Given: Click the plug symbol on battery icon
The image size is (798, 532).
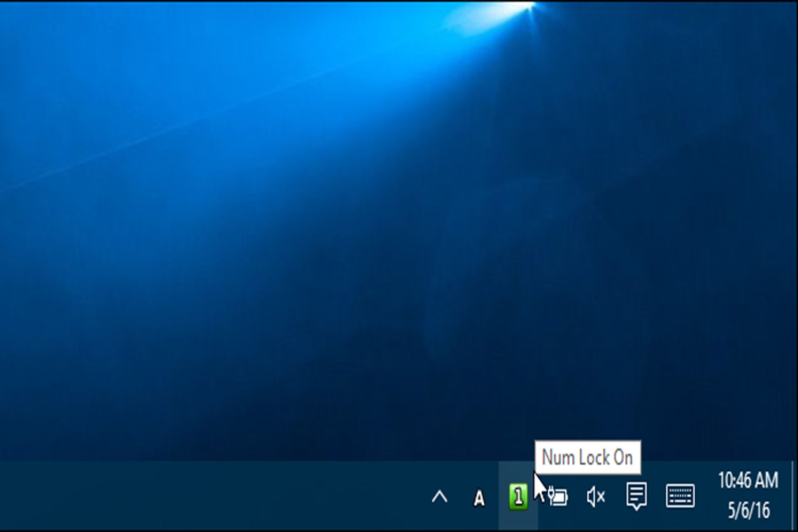Looking at the screenshot, I should tap(552, 493).
